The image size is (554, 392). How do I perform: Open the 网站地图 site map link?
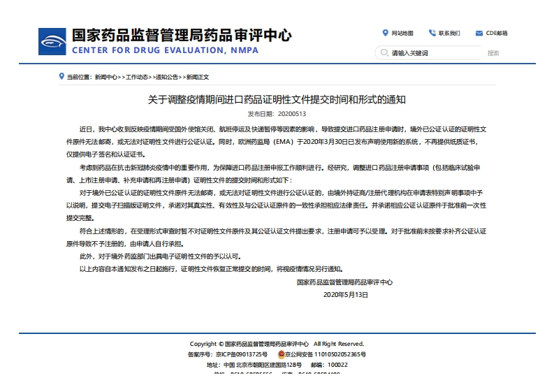point(402,33)
